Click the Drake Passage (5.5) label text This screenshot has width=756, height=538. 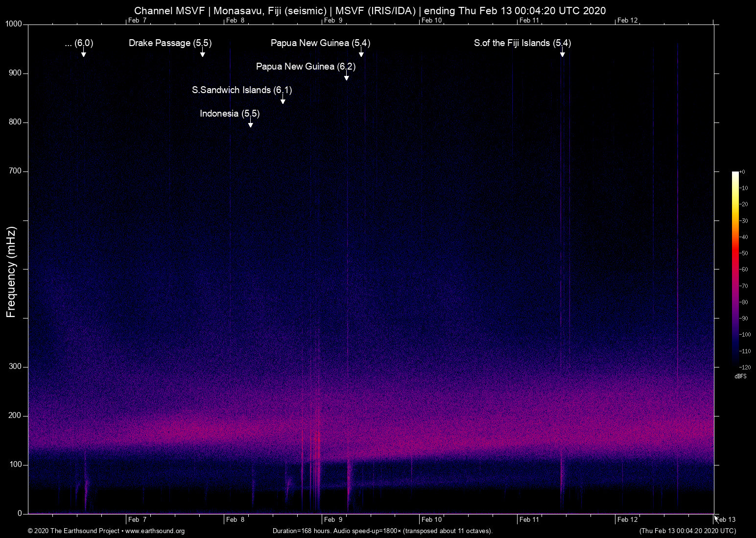[x=170, y=43]
